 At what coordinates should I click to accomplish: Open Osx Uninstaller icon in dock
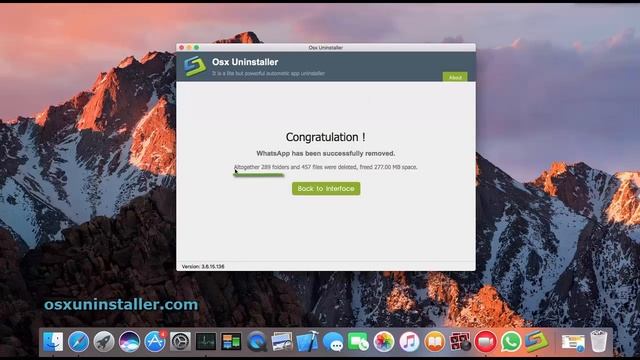(536, 341)
